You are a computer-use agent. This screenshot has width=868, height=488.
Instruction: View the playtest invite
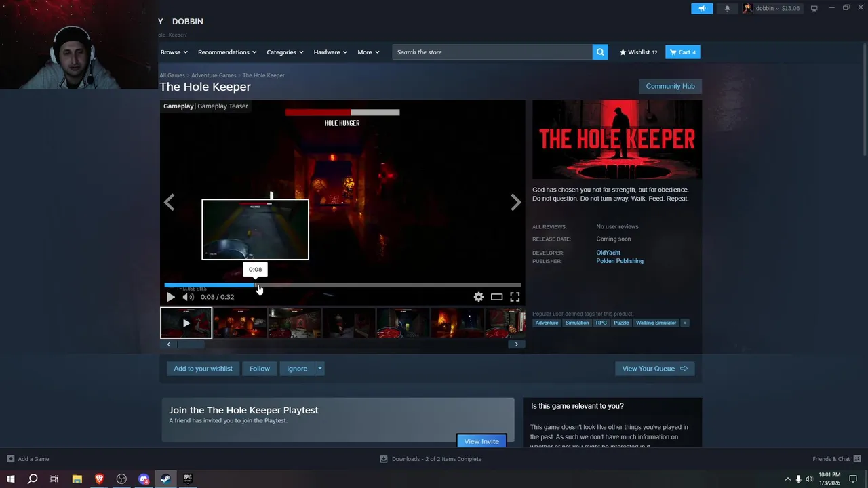pyautogui.click(x=481, y=441)
